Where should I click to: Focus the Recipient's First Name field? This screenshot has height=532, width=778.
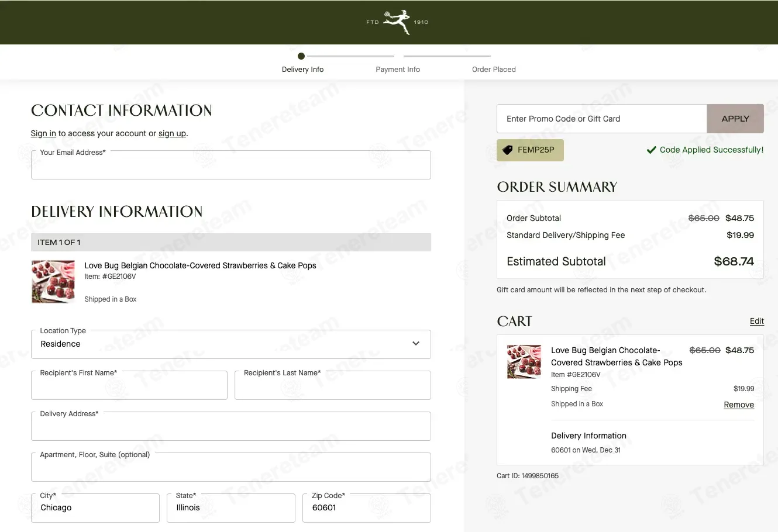129,386
